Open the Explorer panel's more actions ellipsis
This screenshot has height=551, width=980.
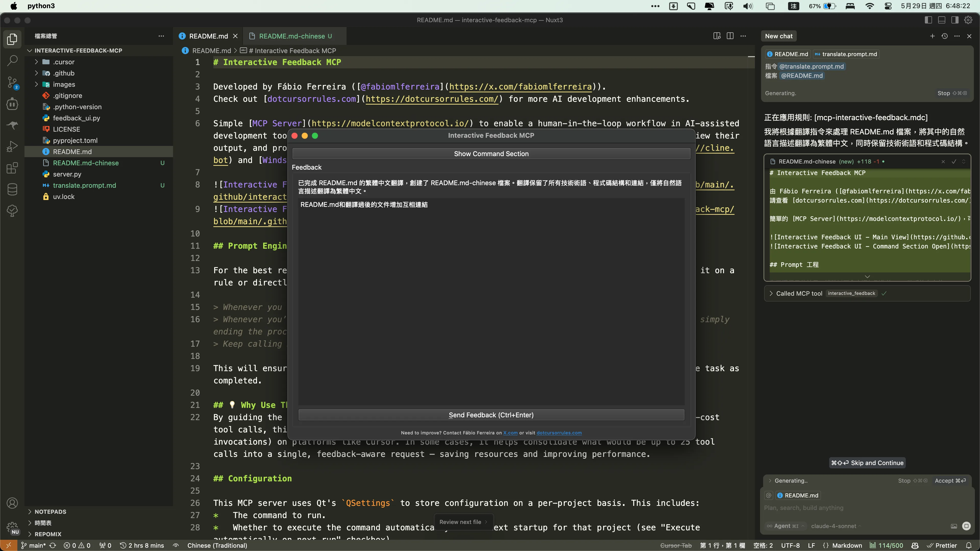[x=161, y=36]
